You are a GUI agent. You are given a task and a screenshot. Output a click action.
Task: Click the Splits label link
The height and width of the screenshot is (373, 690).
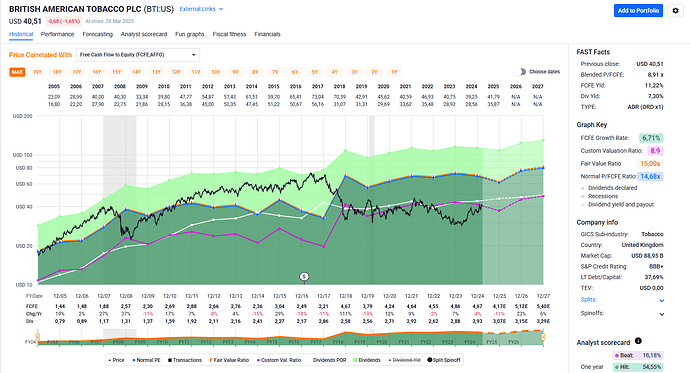pos(588,300)
